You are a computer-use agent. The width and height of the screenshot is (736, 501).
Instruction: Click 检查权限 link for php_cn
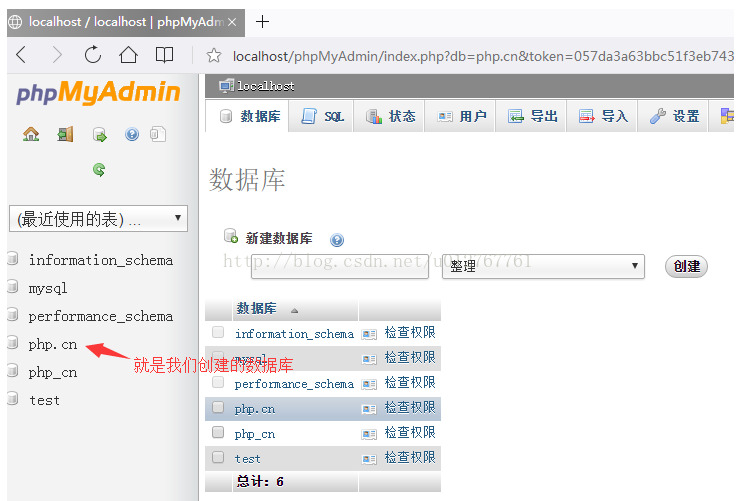(x=410, y=433)
